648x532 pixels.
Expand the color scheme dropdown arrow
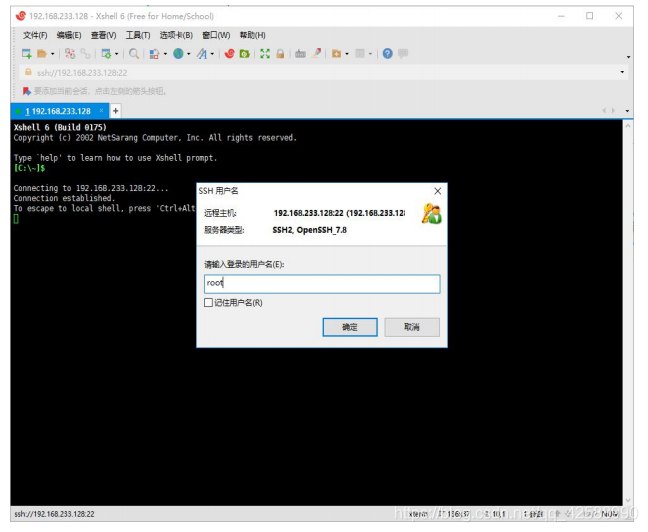[x=165, y=54]
